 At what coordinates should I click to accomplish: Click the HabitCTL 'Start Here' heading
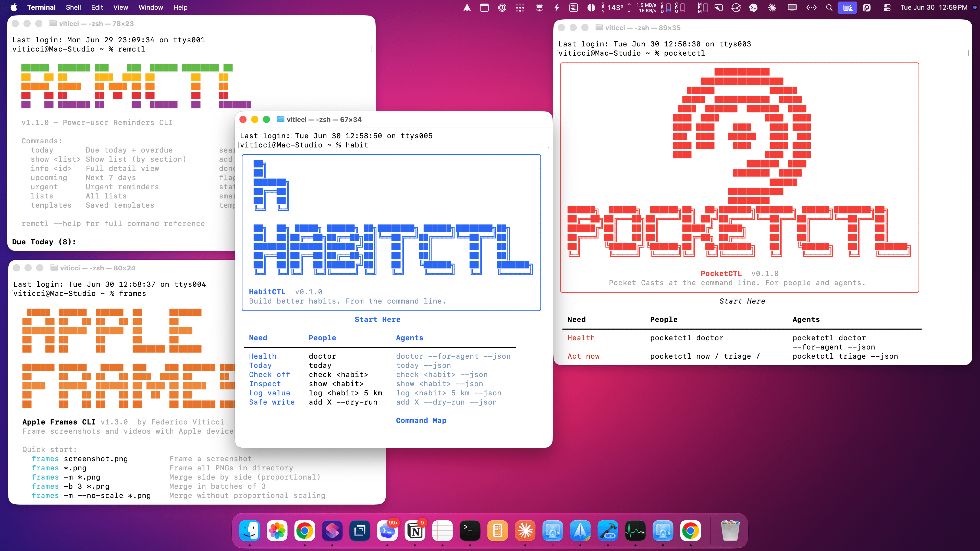click(377, 319)
